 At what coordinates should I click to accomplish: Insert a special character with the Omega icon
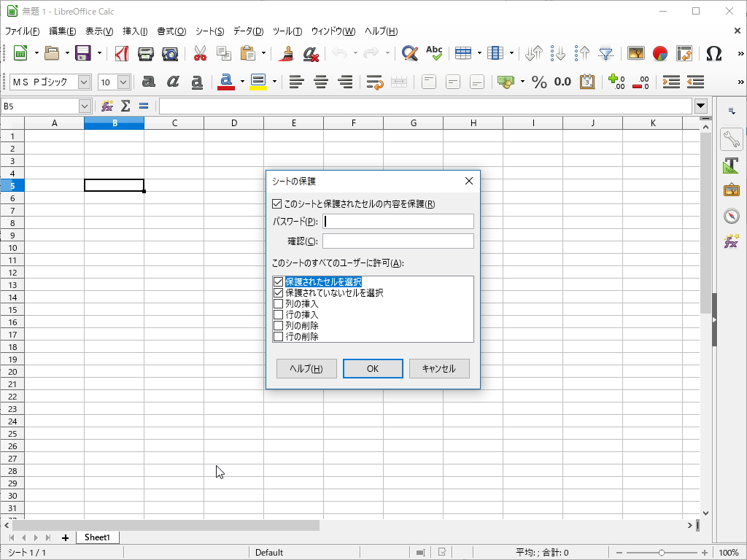point(713,52)
